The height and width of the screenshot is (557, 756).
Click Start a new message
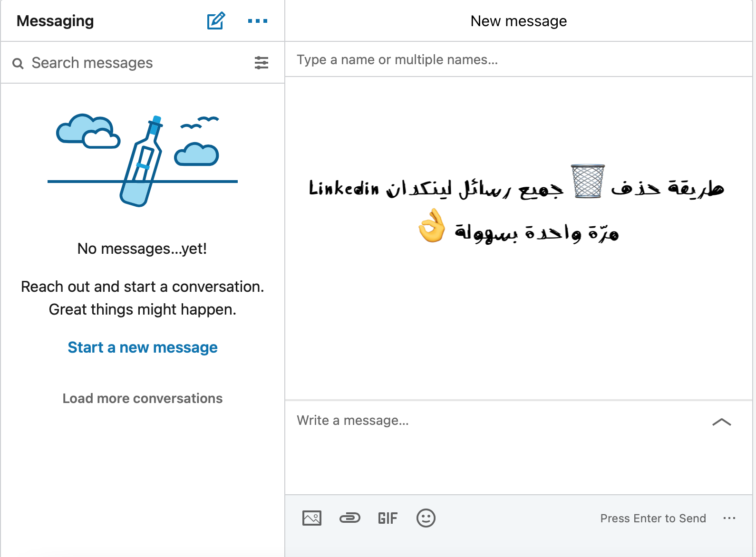coord(142,347)
